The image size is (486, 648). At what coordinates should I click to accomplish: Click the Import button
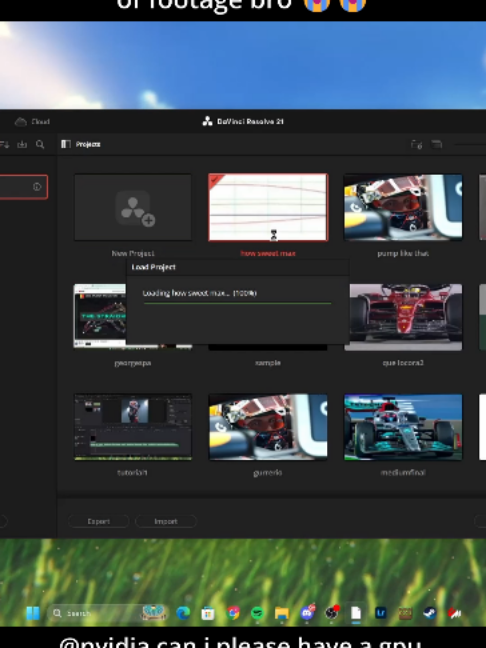tap(166, 522)
